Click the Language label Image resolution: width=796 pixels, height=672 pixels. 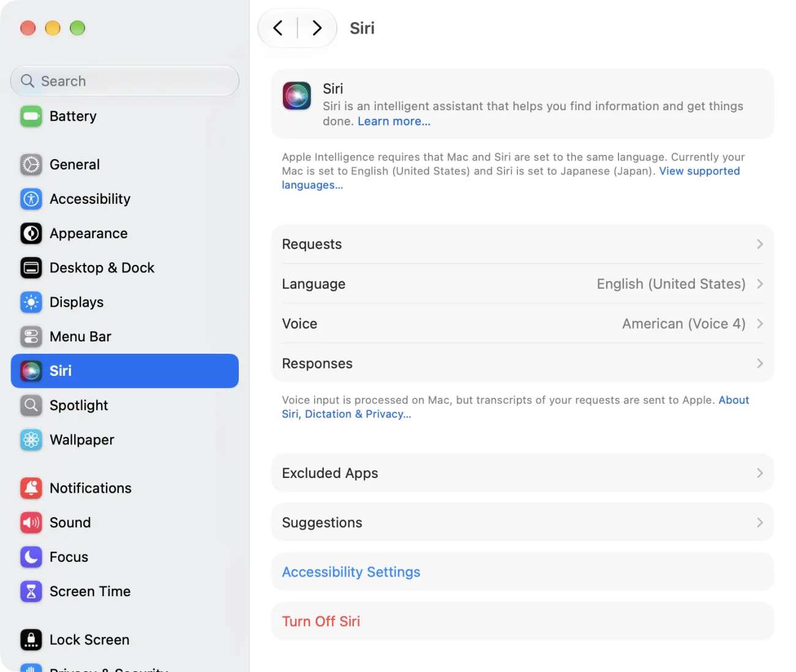[314, 284]
